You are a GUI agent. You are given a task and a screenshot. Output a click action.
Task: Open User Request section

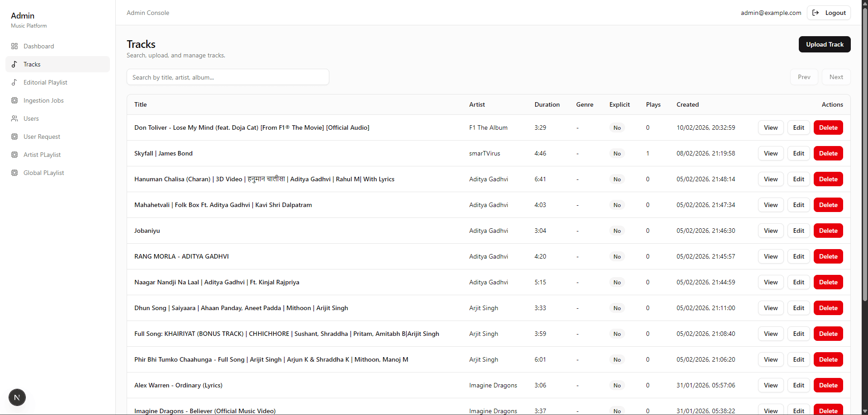(57, 137)
